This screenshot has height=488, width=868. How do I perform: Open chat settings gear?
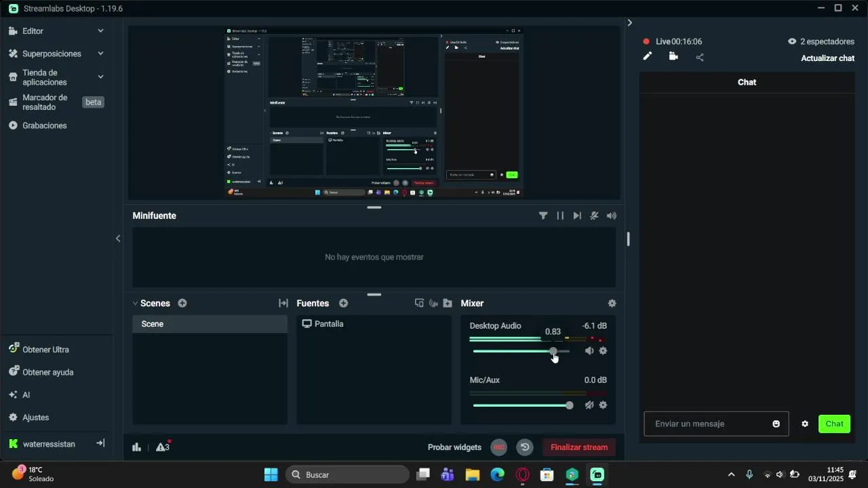(x=805, y=424)
